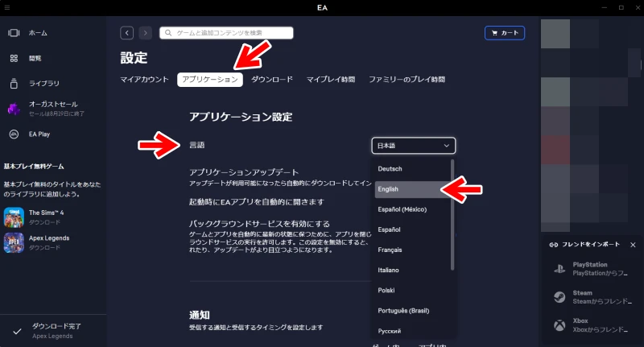Screen dimensions: 644x347
Task: Go back with the left chevron button
Action: [127, 33]
